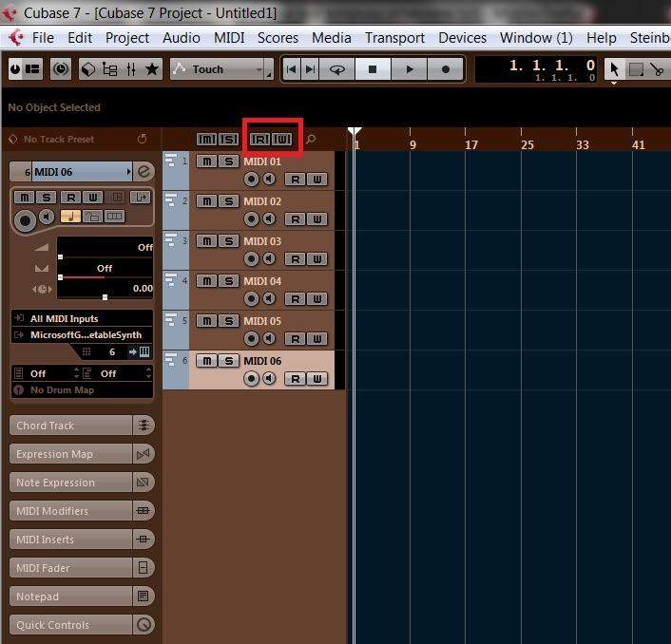The height and width of the screenshot is (644, 671).
Task: Solo the MIDI 02 track
Action: coord(229,201)
